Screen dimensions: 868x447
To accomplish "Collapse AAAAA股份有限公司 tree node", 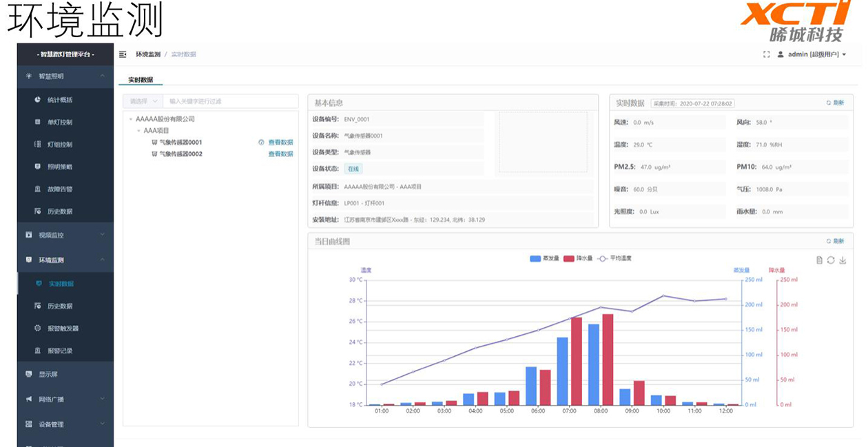I will pos(131,119).
